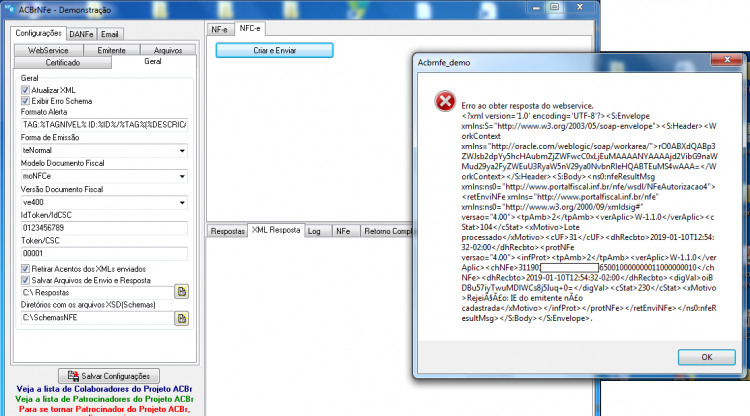Switch to the NF-e tab
The image size is (750, 416).
pos(220,29)
